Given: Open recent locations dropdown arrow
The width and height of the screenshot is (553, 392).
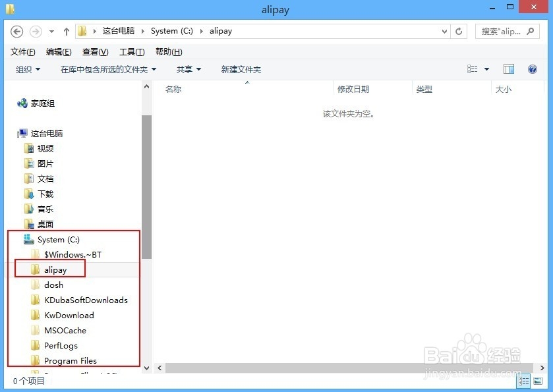Looking at the screenshot, I should [x=52, y=32].
